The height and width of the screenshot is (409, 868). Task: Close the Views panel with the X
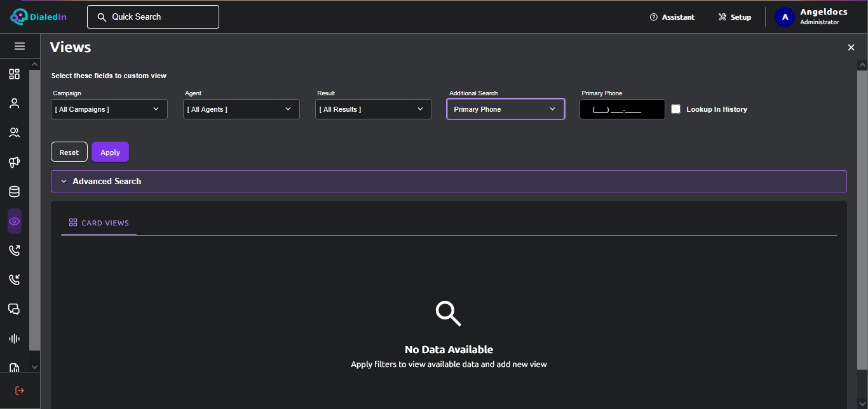click(851, 48)
